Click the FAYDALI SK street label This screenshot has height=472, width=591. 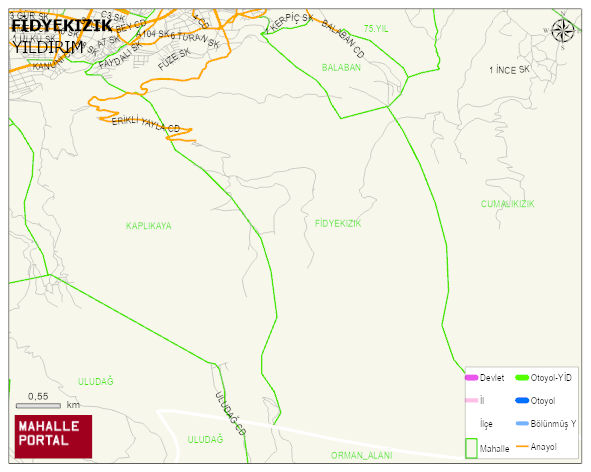tap(120, 55)
